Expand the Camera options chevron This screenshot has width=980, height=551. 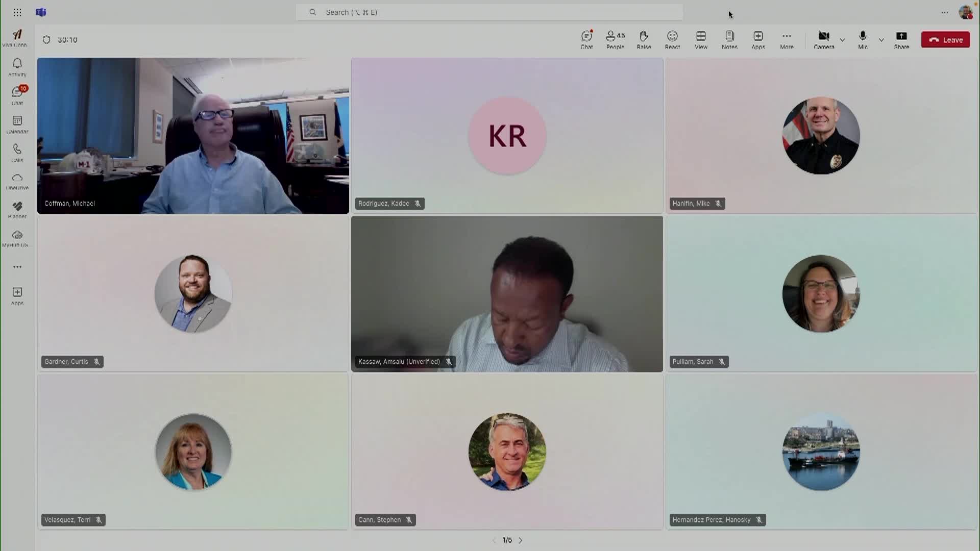tap(843, 40)
